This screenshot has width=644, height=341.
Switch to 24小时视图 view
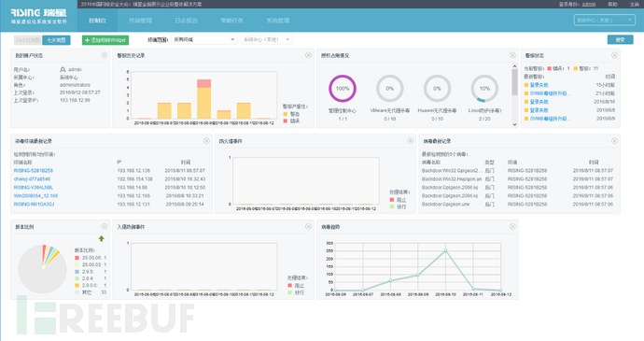[x=27, y=40]
